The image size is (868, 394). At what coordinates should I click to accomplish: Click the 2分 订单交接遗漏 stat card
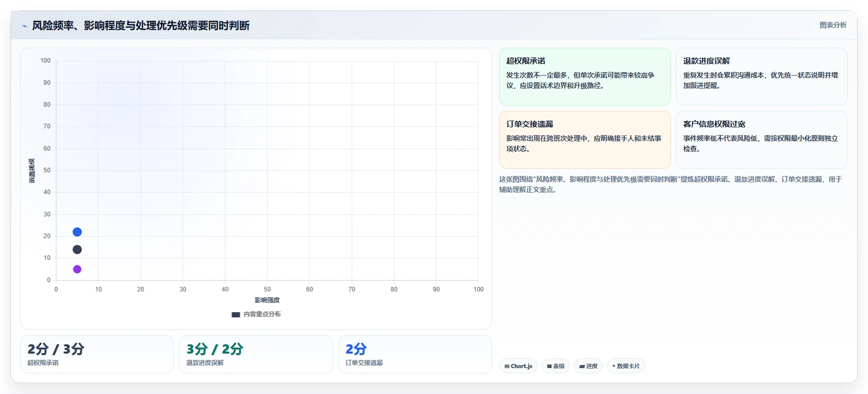415,354
